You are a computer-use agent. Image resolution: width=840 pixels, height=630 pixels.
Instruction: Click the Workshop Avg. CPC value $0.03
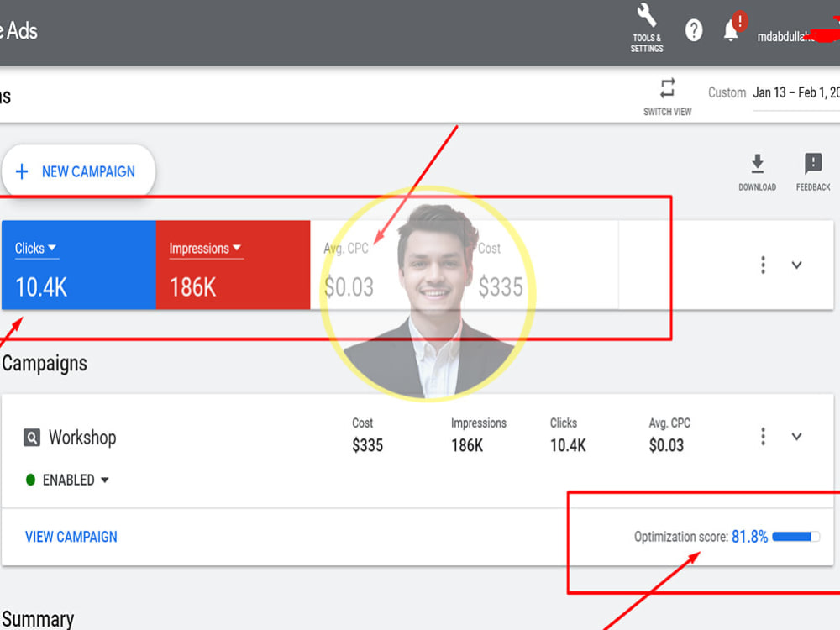(x=666, y=445)
